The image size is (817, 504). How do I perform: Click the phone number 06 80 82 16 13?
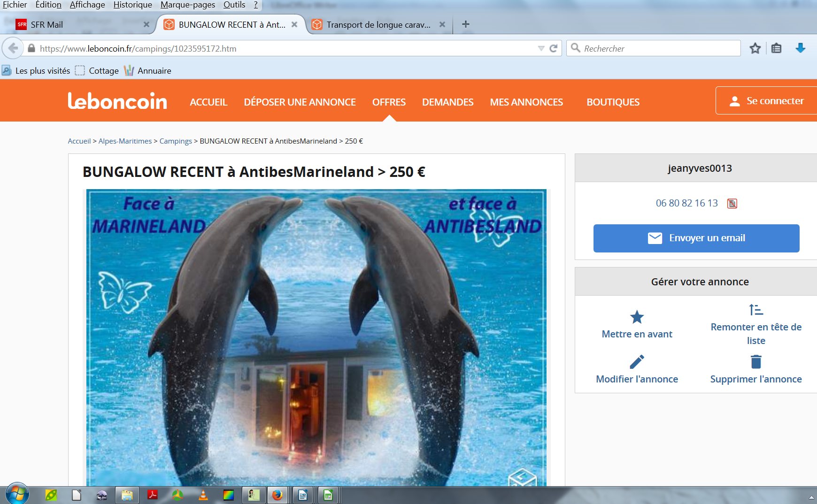(x=687, y=203)
